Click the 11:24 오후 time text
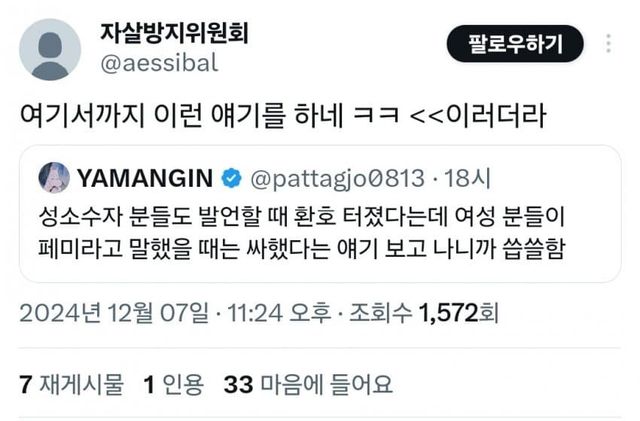This screenshot has height=421, width=640. point(279,313)
